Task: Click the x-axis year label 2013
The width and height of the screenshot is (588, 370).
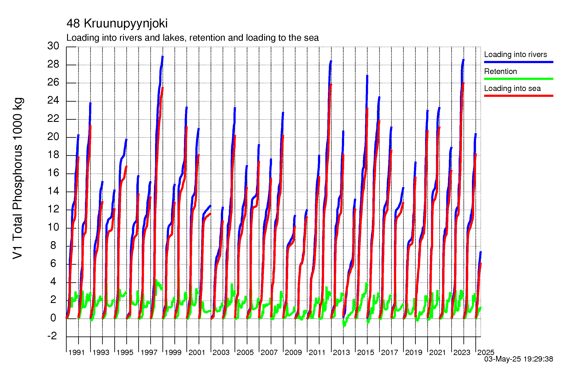Action: point(341,352)
